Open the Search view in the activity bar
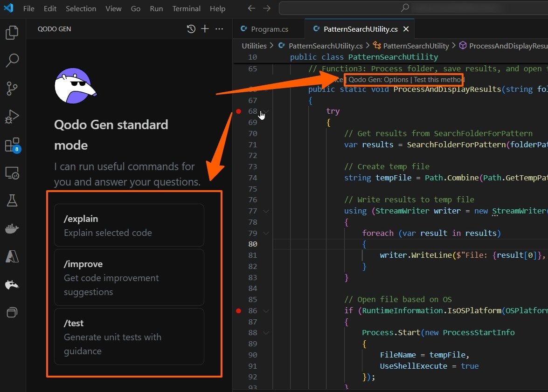The image size is (548, 392). tap(12, 61)
